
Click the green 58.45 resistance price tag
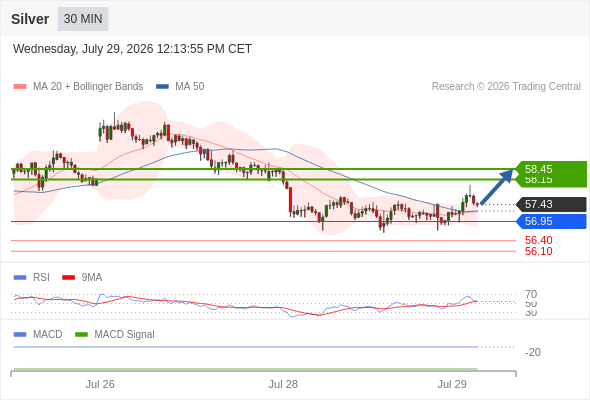point(551,169)
